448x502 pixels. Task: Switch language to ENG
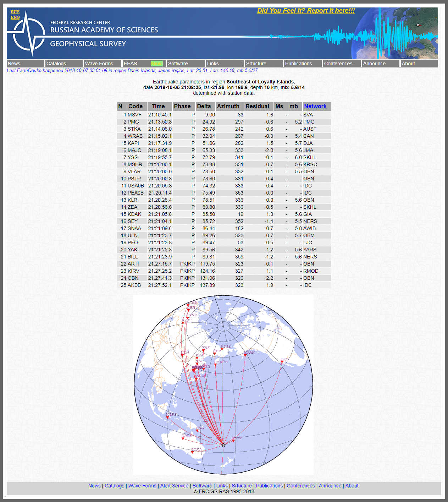pos(15,17)
